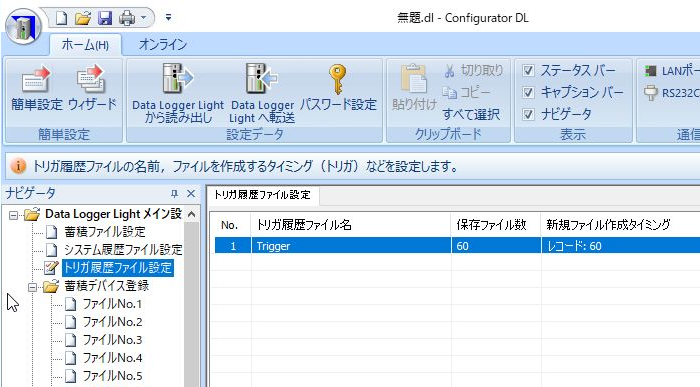700x387 pixels.
Task: Click the Configurator DL application orb button
Action: [23, 27]
